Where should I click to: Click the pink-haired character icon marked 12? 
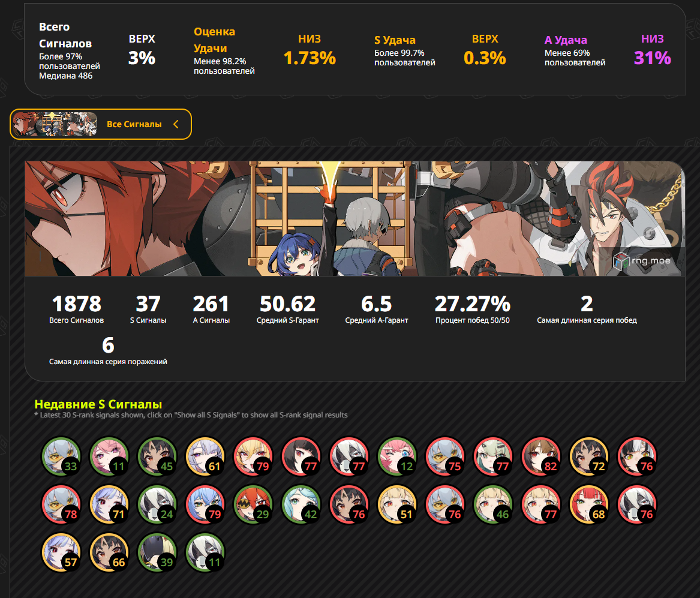point(397,456)
